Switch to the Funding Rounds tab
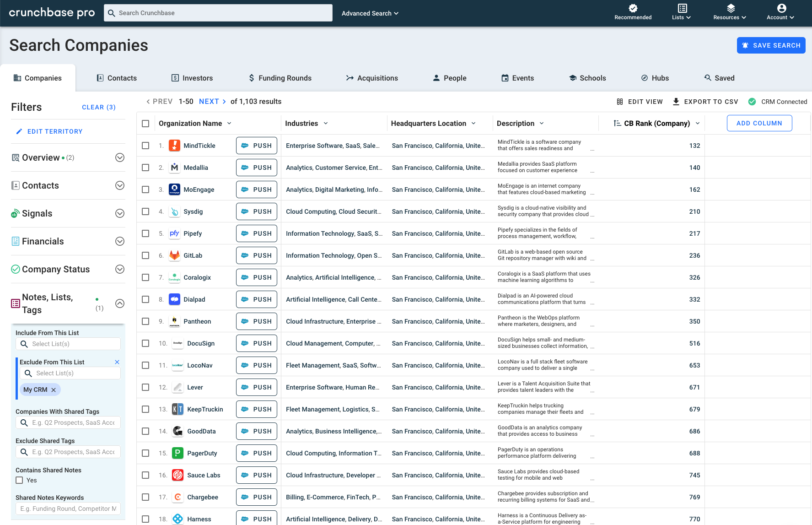The height and width of the screenshot is (525, 812). point(280,78)
